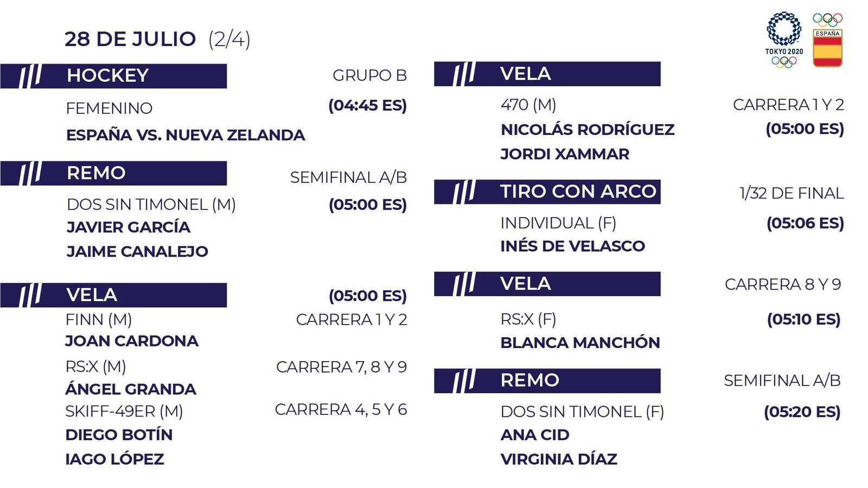Click ESPAÑA VS. NUEVA ZELANDA match text
Screen dimensions: 868x488
[x=186, y=135]
